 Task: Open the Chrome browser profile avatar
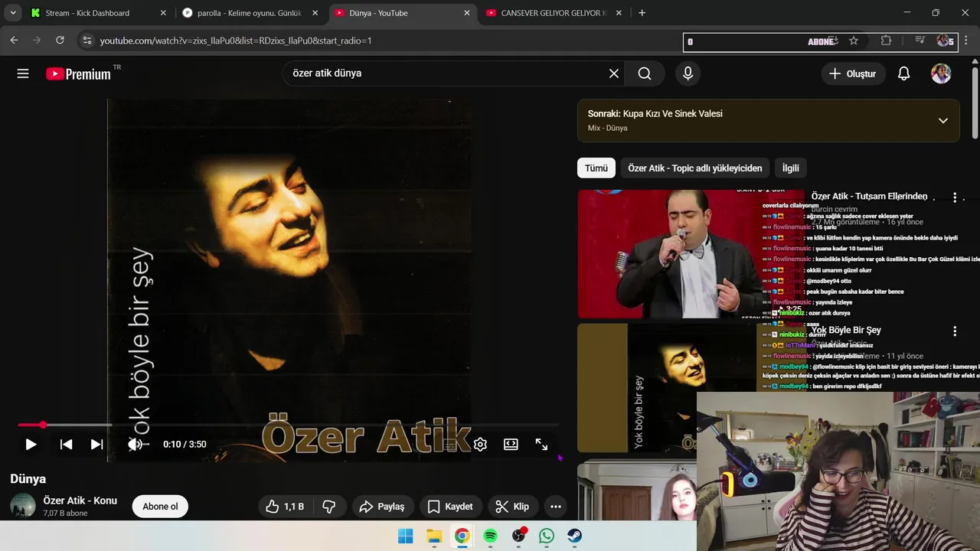click(x=943, y=41)
